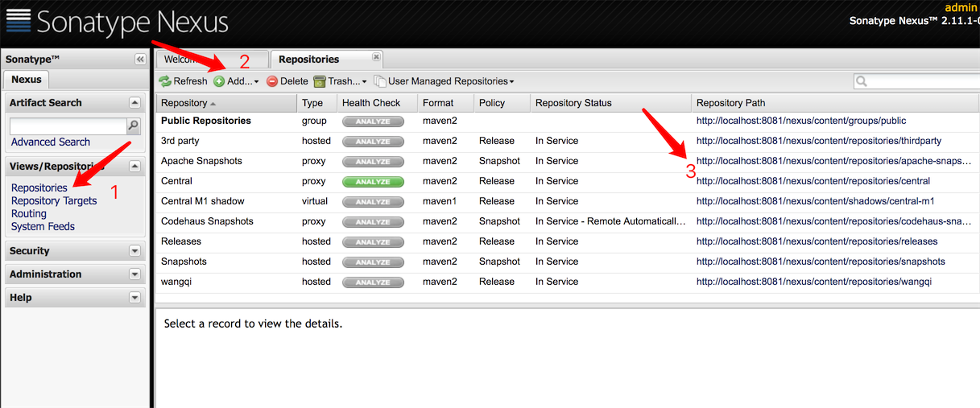Viewport: 980px width, 408px height.
Task: Select the wangqi repository row
Action: (568, 282)
